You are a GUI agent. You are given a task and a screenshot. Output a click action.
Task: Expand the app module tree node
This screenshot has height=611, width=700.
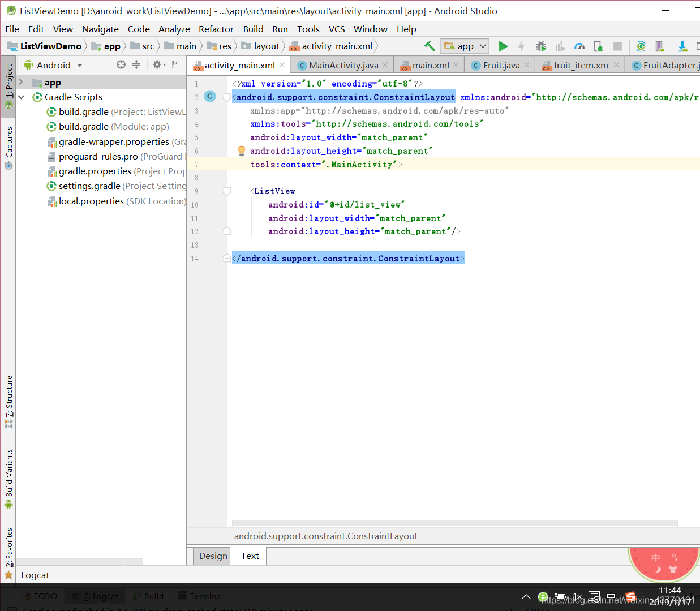(x=21, y=83)
